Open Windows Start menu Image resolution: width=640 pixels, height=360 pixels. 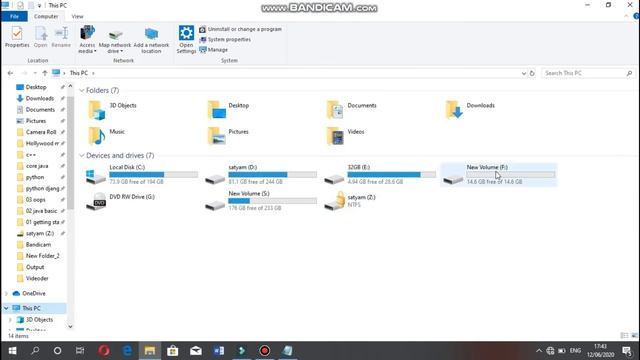click(12, 351)
